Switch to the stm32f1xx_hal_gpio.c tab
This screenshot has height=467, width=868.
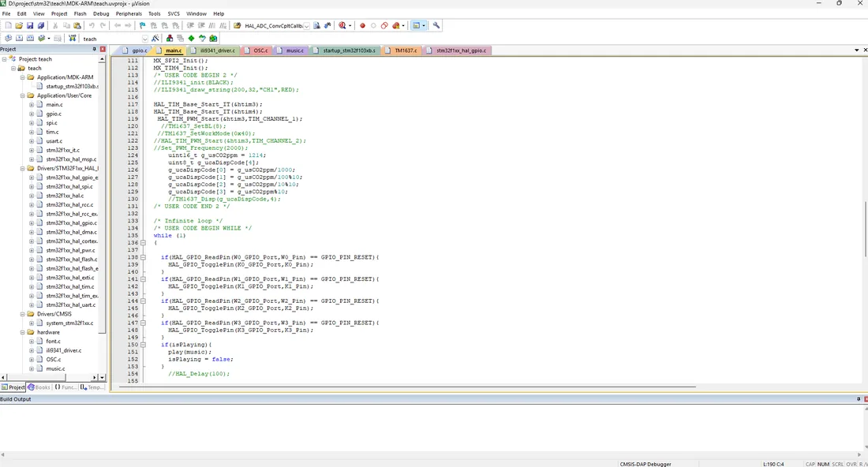click(457, 50)
